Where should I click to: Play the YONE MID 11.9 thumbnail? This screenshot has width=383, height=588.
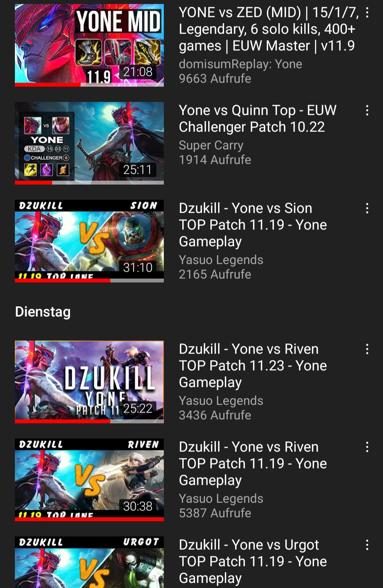pos(89,45)
